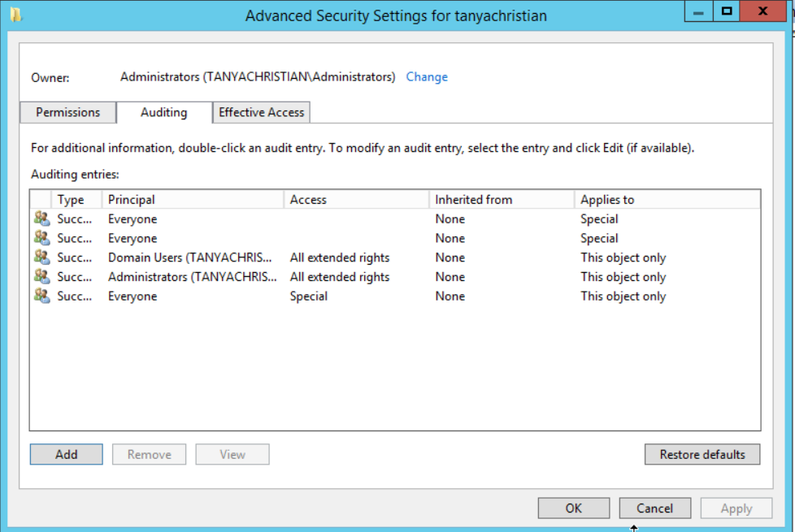This screenshot has height=532, width=795.
Task: Click the user icon beside Domain Users entry
Action: coord(41,257)
